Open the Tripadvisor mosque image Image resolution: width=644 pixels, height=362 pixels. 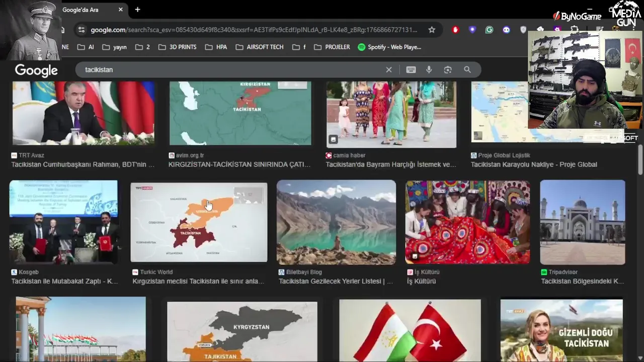pos(583,222)
